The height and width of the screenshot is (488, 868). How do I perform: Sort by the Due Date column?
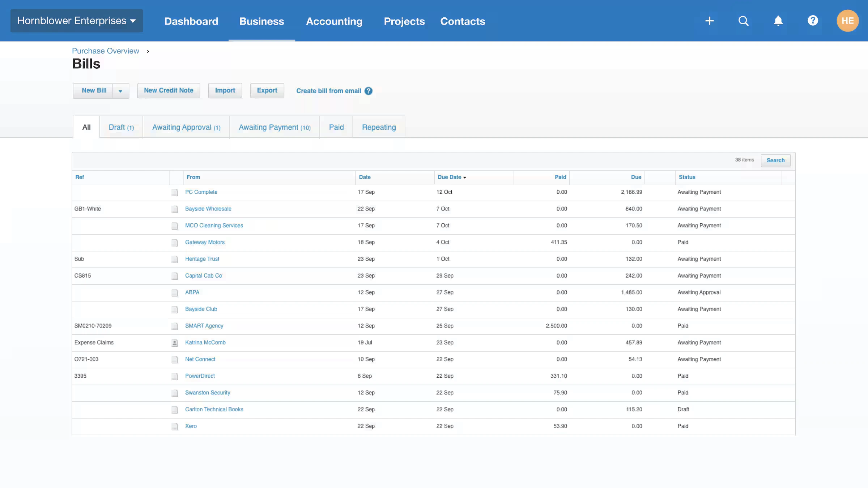452,177
